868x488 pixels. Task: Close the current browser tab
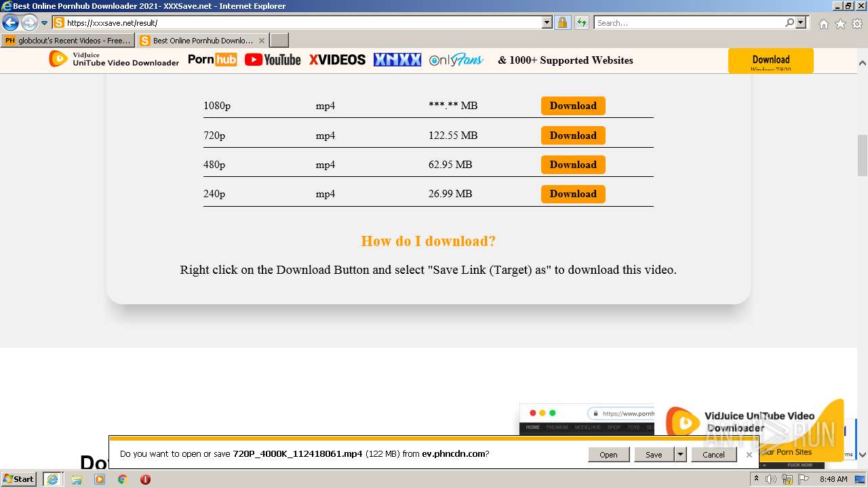click(x=262, y=41)
